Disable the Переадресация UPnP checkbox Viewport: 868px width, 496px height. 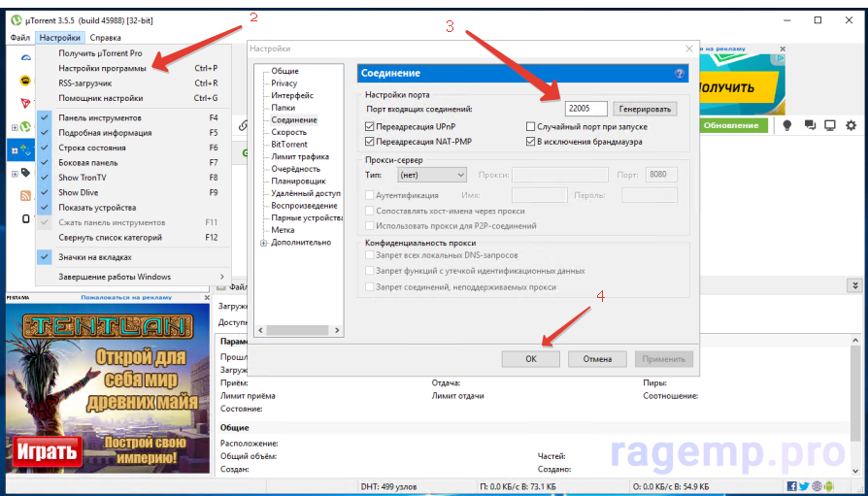tap(370, 127)
